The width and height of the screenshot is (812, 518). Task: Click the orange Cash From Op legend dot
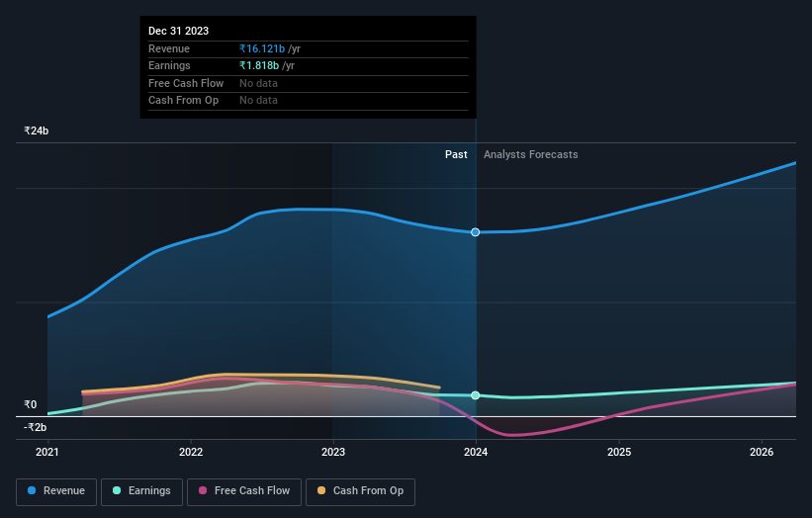pyautogui.click(x=321, y=490)
